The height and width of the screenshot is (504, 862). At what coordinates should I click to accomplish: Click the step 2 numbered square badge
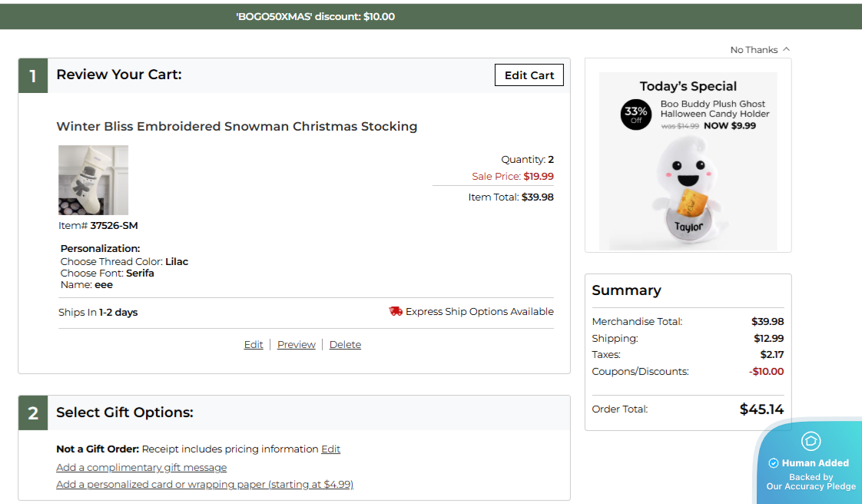[x=32, y=413]
